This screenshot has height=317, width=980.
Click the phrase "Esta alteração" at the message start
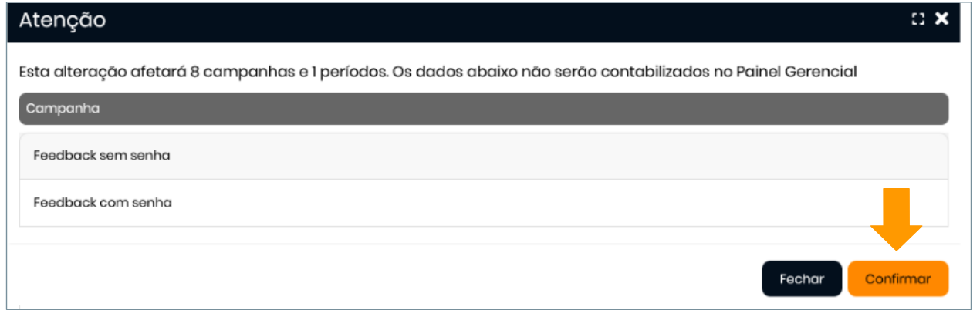point(63,73)
